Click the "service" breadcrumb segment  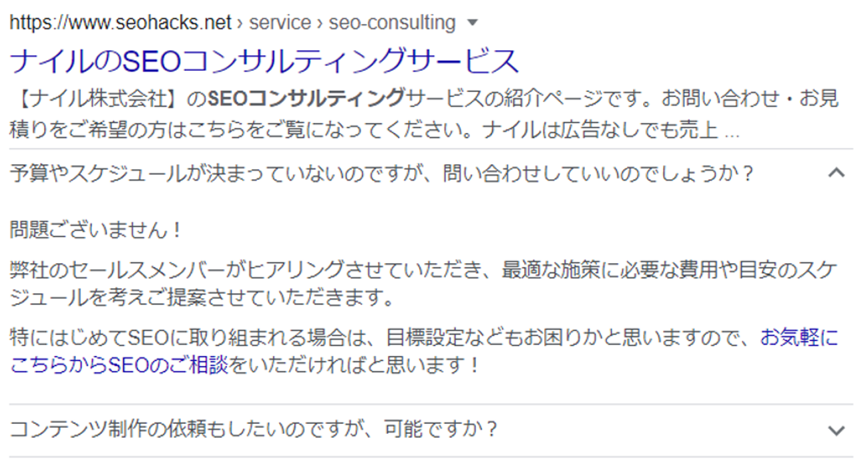(x=280, y=23)
